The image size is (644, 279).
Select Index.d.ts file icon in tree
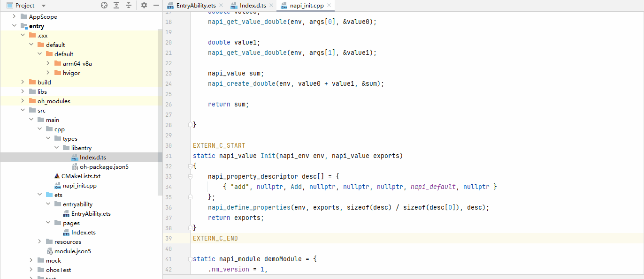74,158
